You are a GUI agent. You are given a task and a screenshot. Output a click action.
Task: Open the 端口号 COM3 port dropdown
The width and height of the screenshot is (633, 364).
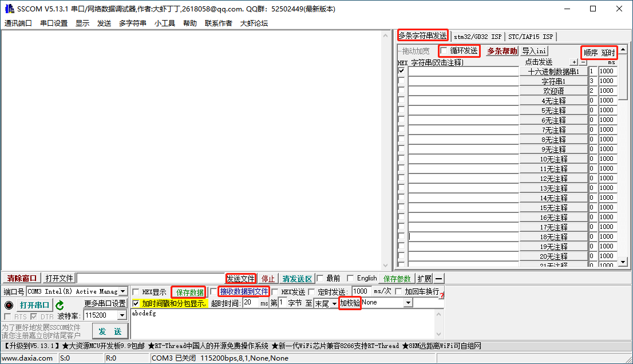point(122,291)
